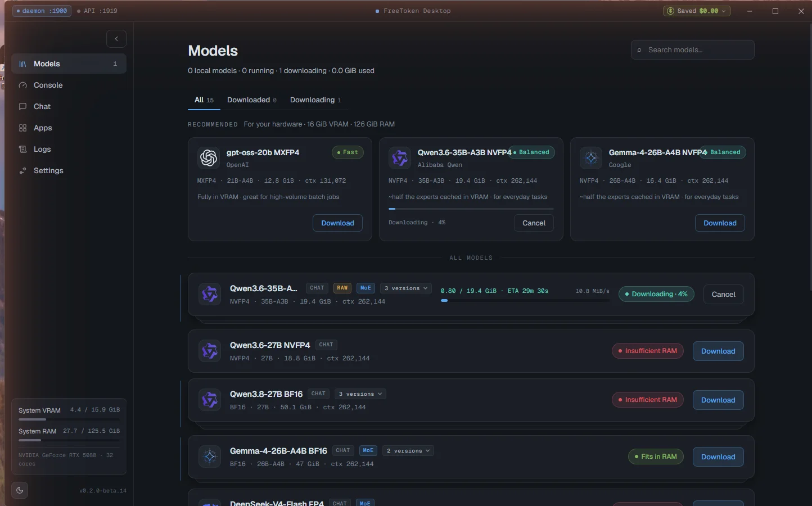Viewport: 812px width, 506px height.
Task: Click the Balanced badge on the Gemma-4-26B-A4B NVFP4 card
Action: 723,152
